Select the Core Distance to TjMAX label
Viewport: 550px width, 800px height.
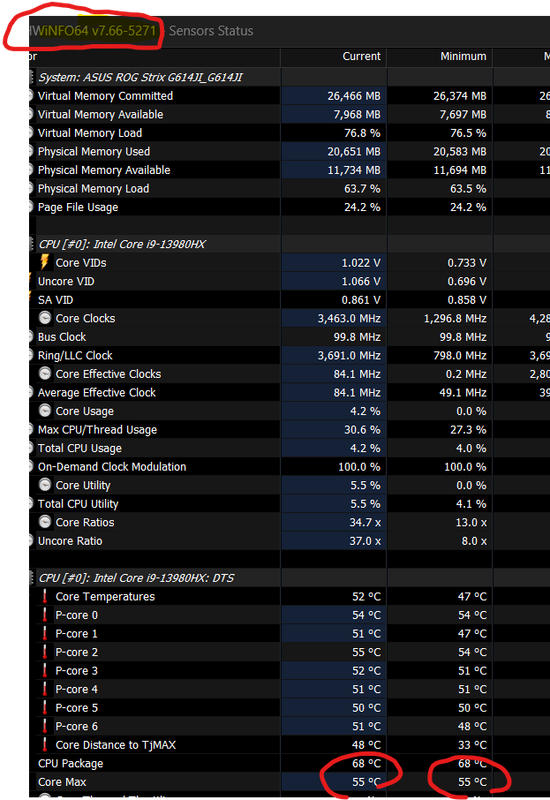coord(116,745)
